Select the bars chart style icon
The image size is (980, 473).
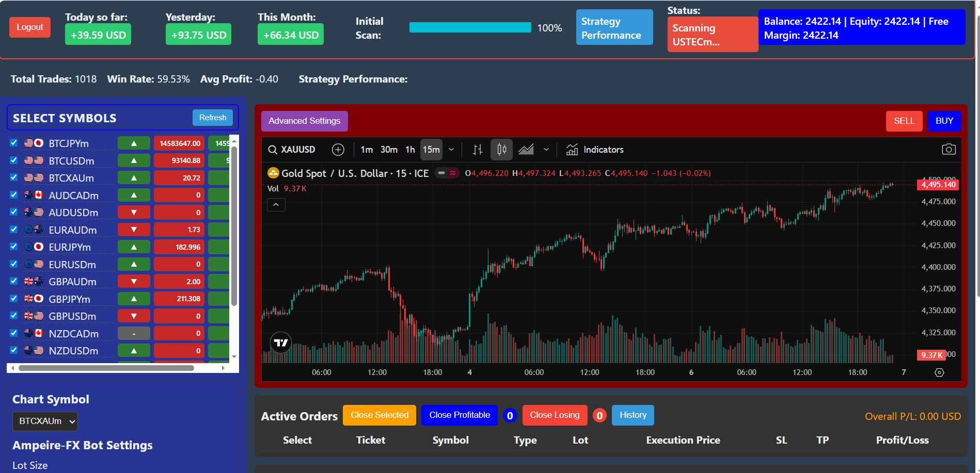click(478, 150)
